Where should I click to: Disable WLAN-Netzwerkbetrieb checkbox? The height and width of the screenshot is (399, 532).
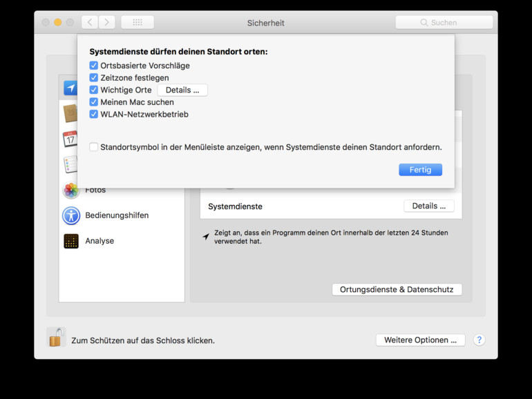coord(94,114)
